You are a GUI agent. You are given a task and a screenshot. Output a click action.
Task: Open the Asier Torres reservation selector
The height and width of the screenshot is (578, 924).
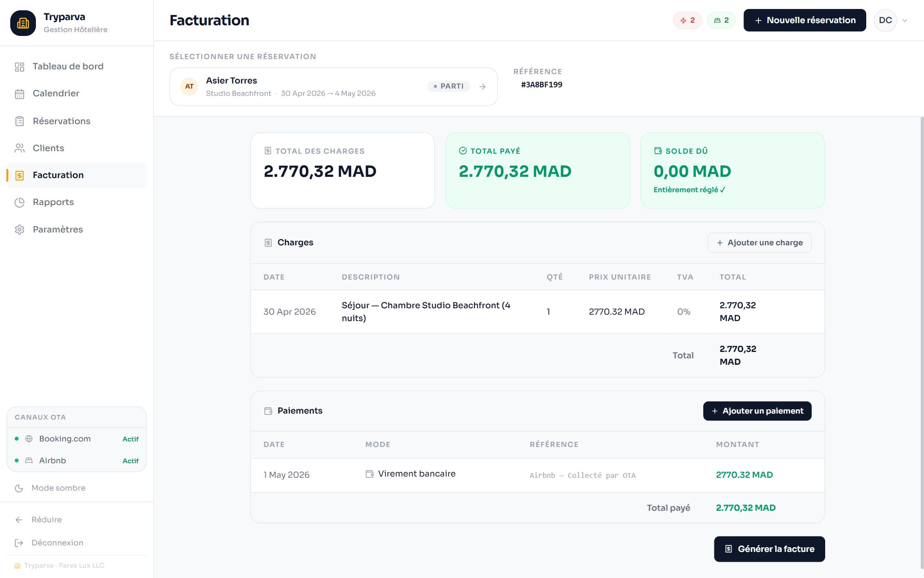click(334, 86)
